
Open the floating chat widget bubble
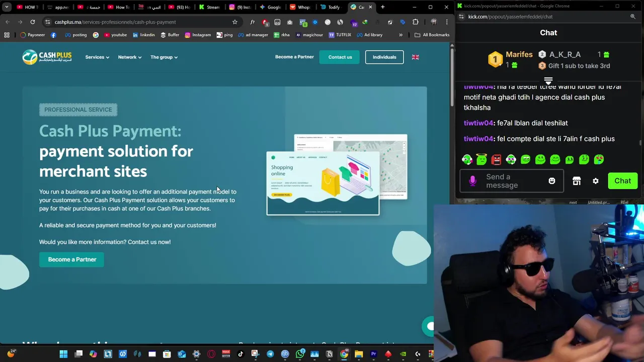point(428,326)
